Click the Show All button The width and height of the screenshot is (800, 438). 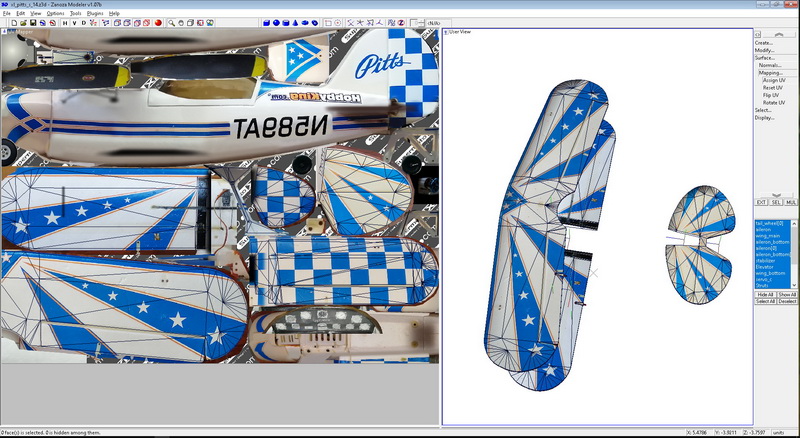pos(787,295)
